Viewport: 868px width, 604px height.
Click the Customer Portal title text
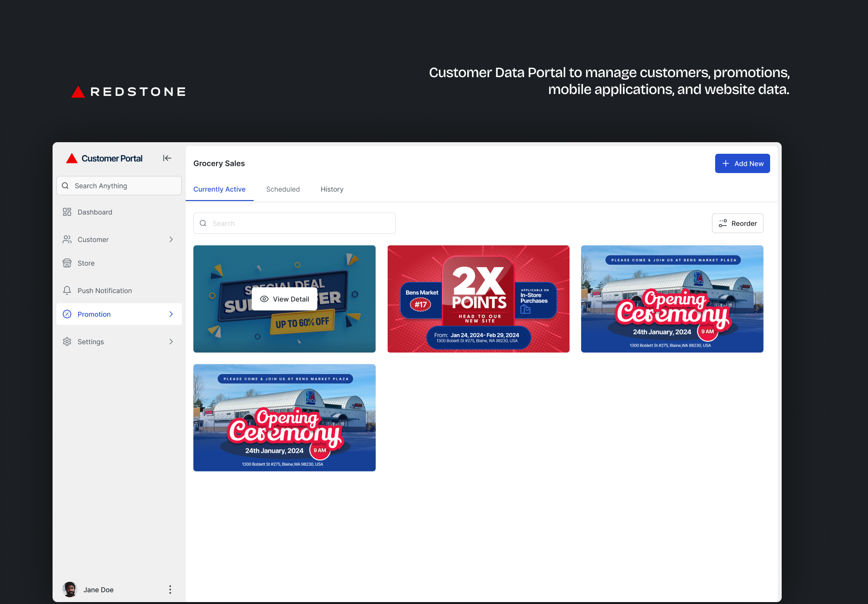tap(112, 159)
